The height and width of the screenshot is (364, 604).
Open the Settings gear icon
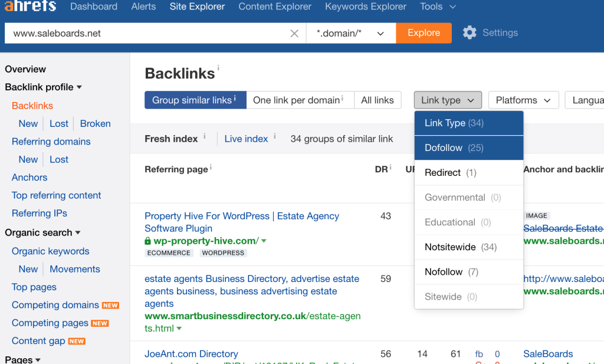point(470,32)
